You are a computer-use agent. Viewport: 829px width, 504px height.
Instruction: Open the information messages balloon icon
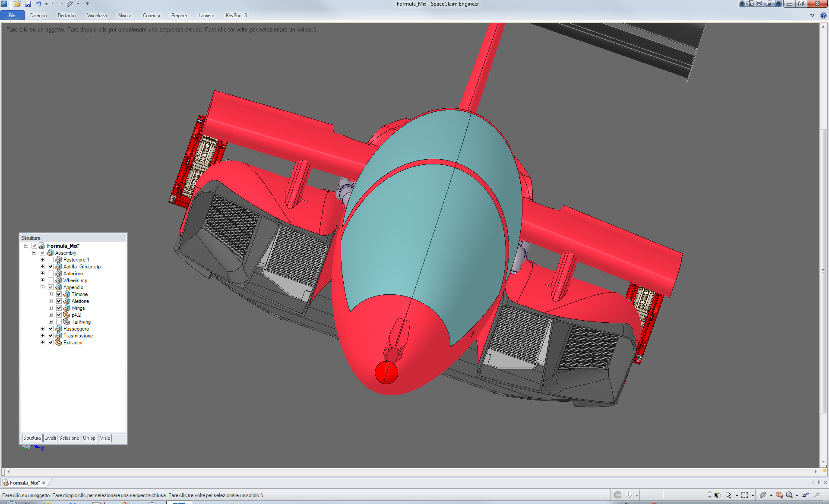coord(629,495)
